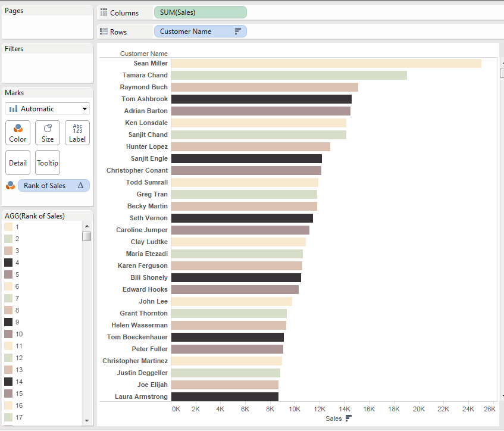Open the Automatic mark type dropdown

48,109
